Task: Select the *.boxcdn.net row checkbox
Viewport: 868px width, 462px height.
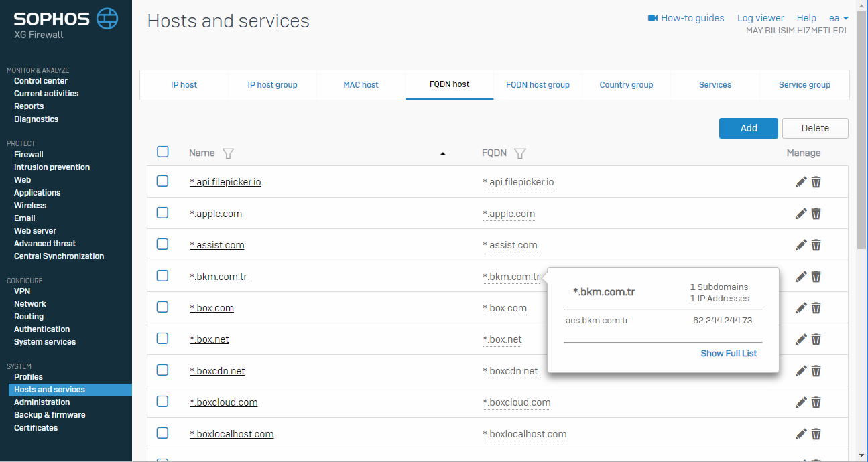Action: coord(163,370)
